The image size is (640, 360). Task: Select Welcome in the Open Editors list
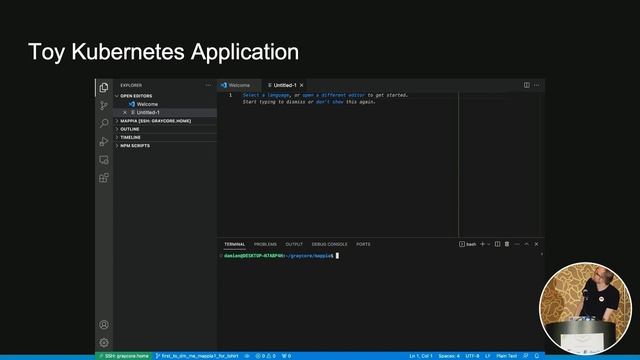point(165,104)
